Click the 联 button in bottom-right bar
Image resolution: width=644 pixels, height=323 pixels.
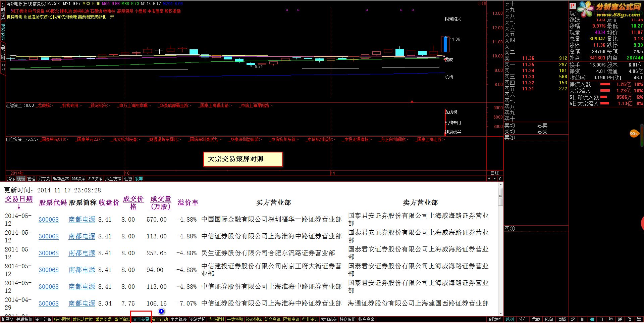(620, 319)
